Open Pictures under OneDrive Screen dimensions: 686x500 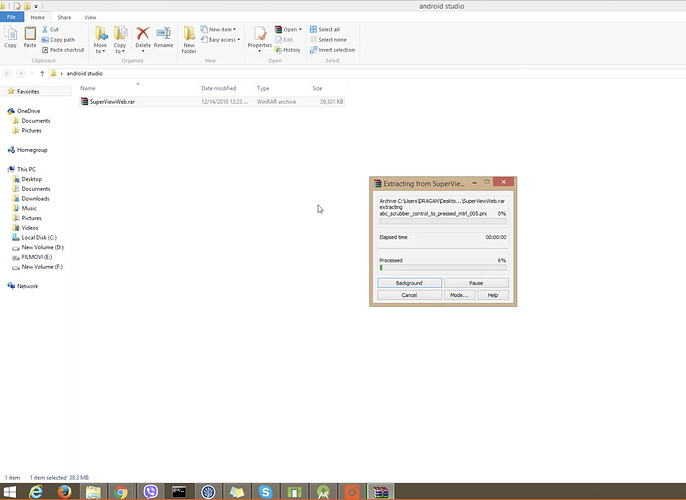click(32, 130)
